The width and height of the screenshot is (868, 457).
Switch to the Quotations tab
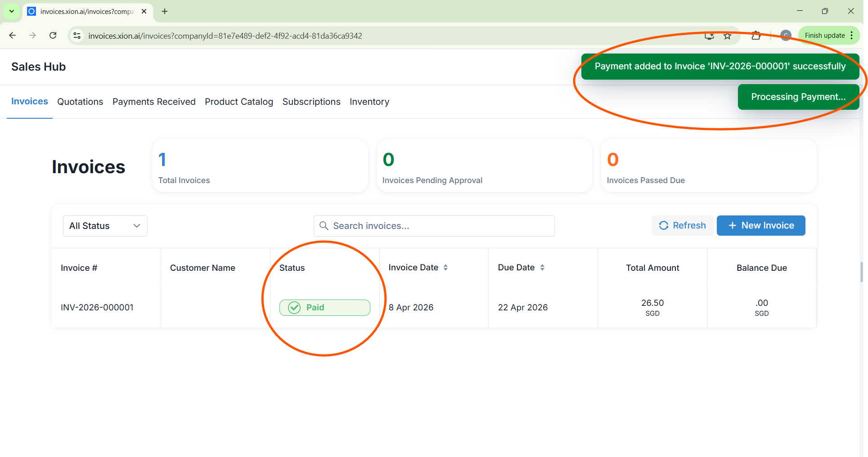(x=80, y=102)
